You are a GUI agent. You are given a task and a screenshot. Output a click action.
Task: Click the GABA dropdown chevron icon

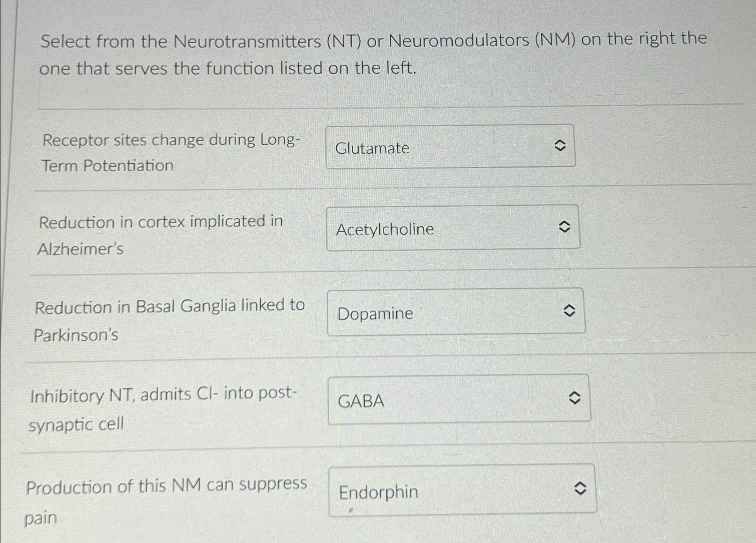point(576,397)
